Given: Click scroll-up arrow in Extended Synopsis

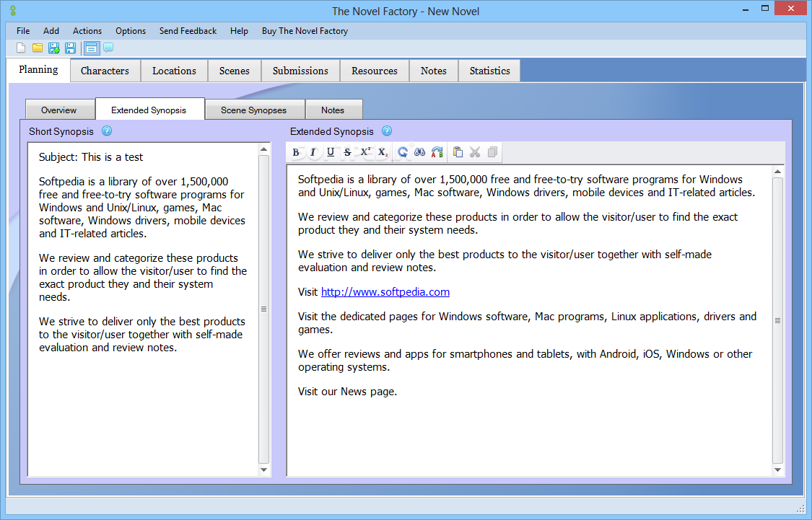Looking at the screenshot, I should tap(777, 171).
